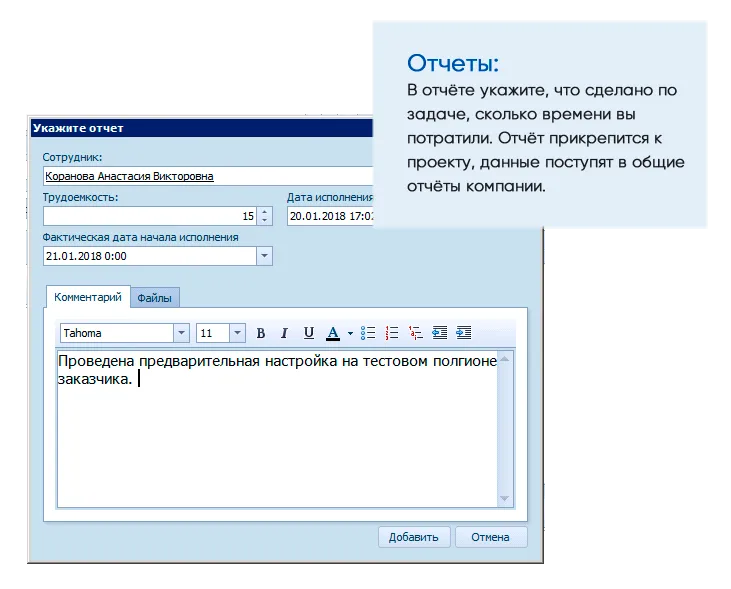Click the Фактическая дата начала исполнения label
The height and width of the screenshot is (589, 731).
pyautogui.click(x=140, y=237)
